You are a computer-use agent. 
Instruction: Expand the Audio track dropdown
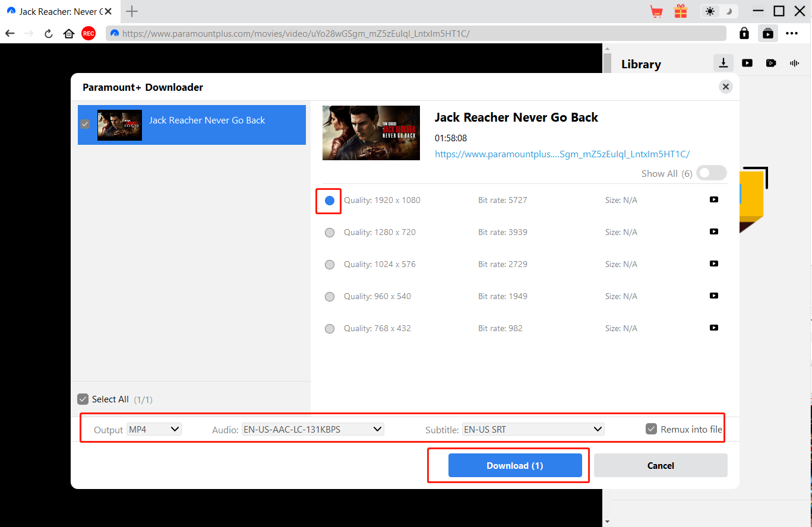click(312, 429)
